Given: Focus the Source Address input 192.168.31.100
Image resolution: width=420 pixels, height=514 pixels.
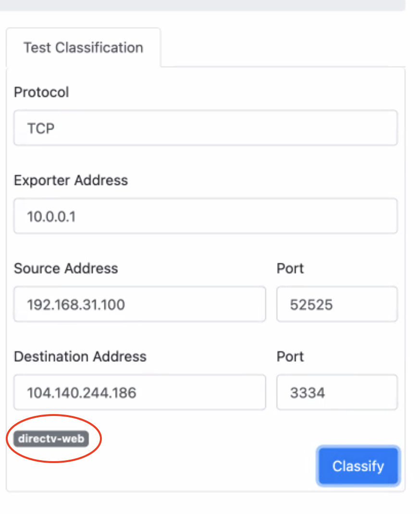Looking at the screenshot, I should click(x=139, y=304).
